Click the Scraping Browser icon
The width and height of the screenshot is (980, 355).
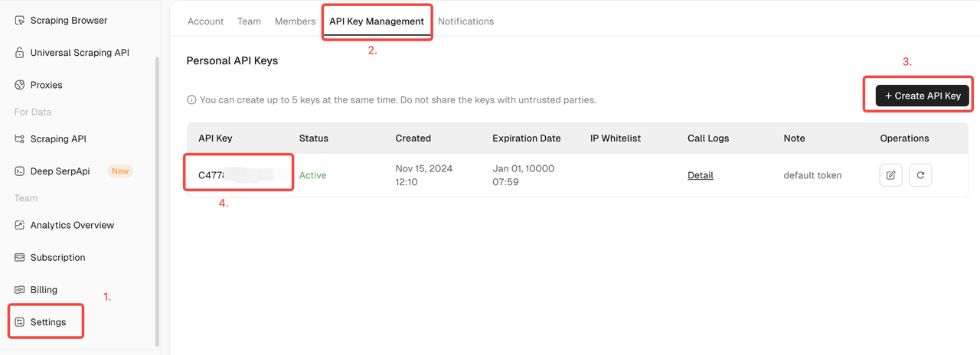(20, 21)
